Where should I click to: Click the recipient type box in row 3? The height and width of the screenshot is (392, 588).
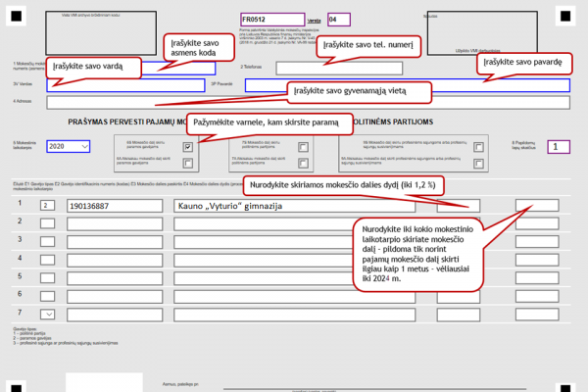tap(48, 241)
